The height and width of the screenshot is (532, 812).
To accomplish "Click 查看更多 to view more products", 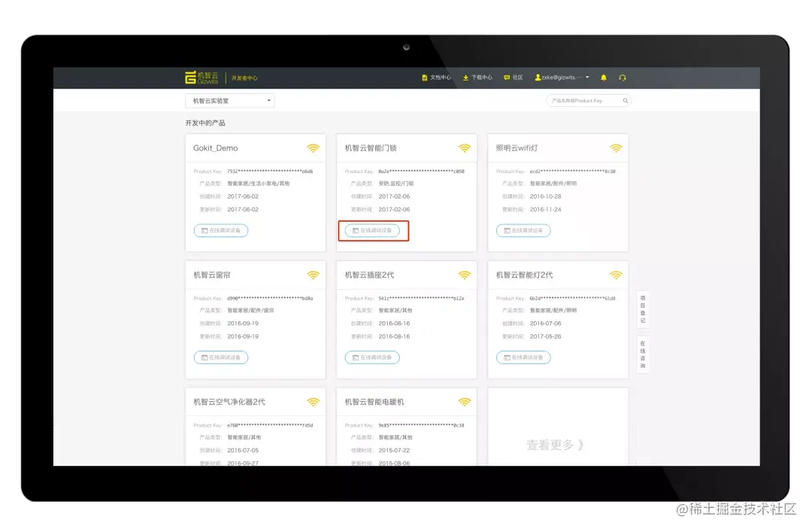I will coord(555,445).
